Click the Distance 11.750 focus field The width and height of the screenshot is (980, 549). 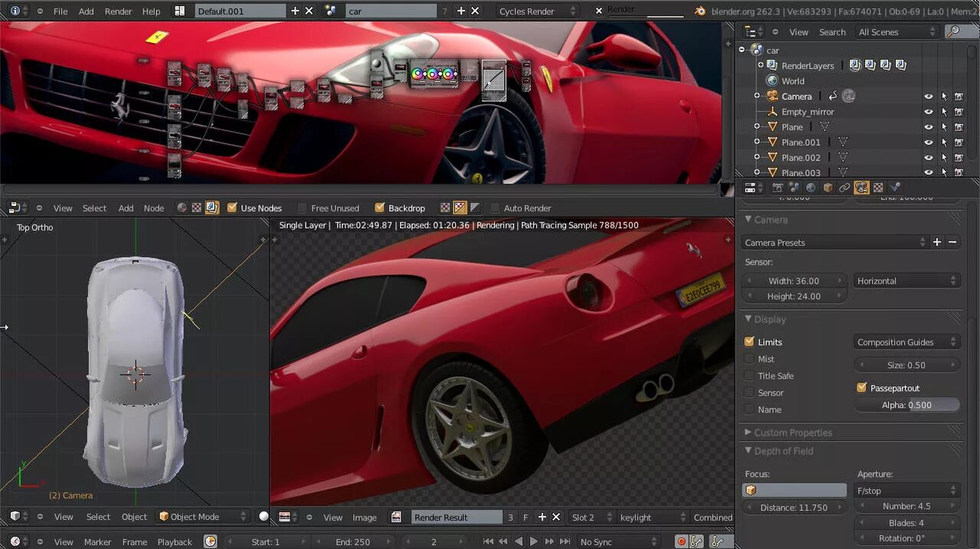coord(794,508)
